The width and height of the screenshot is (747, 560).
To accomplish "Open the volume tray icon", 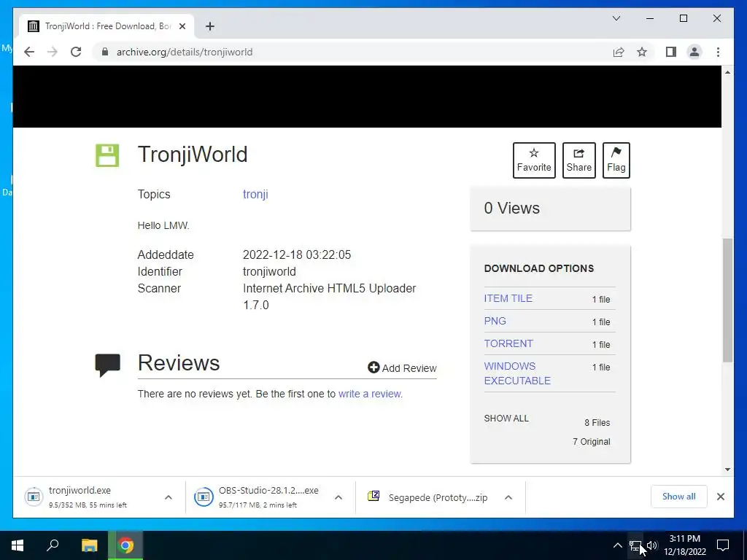I will [x=651, y=545].
